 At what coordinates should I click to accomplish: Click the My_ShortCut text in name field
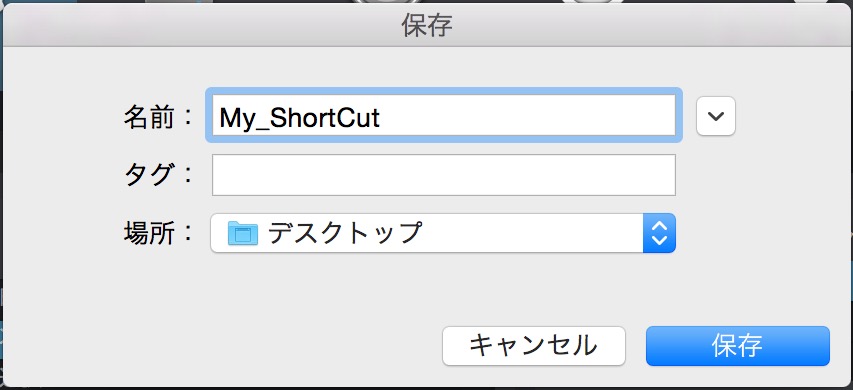coord(299,118)
